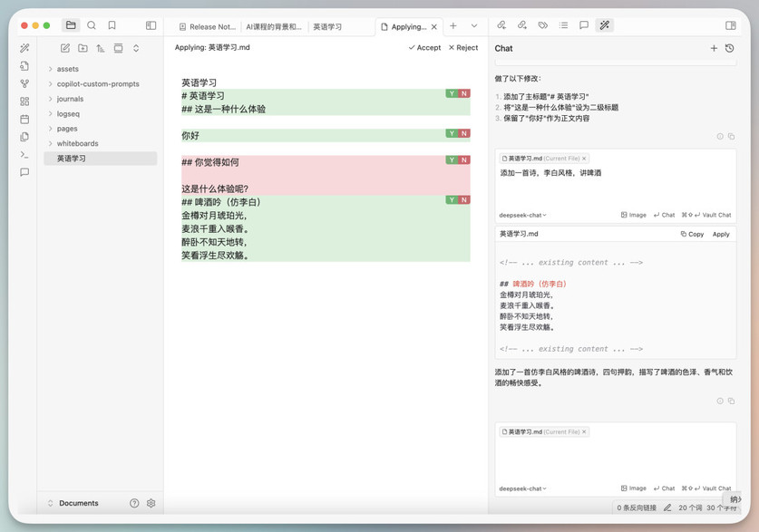
Task: Click the bookmarks icon in top bar
Action: click(x=112, y=25)
